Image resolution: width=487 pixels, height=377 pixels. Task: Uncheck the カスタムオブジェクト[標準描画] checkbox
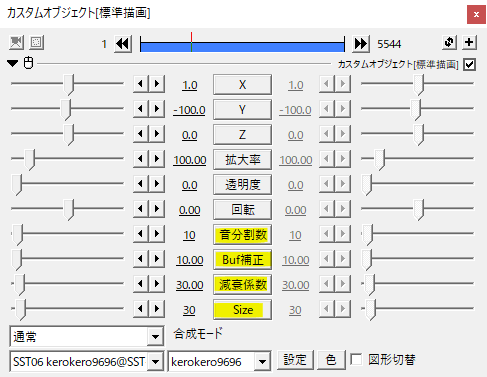point(470,64)
